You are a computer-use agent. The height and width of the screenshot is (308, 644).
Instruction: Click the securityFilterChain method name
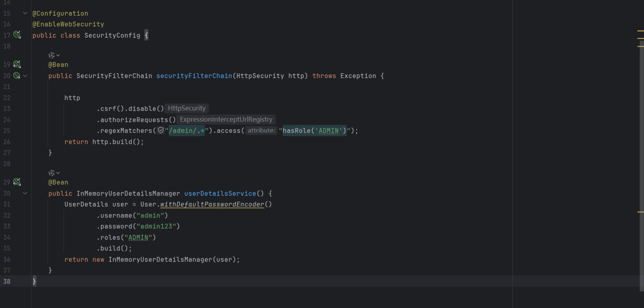pyautogui.click(x=194, y=76)
